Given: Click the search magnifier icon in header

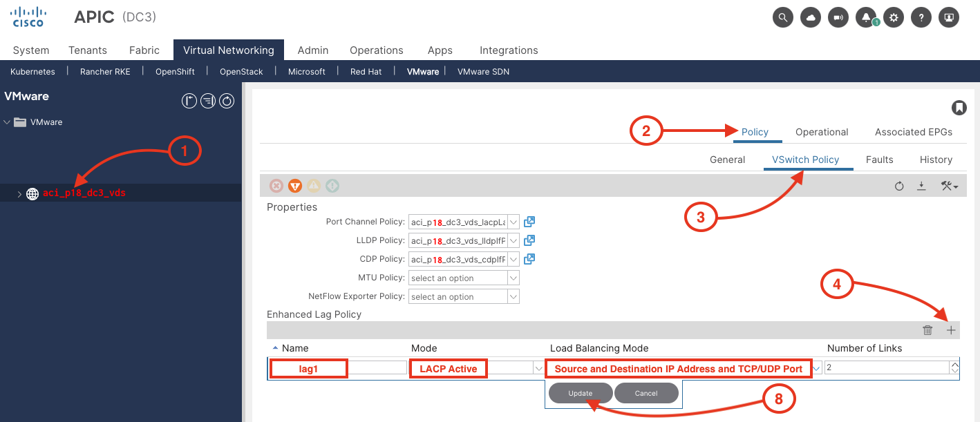Looking at the screenshot, I should pos(782,18).
